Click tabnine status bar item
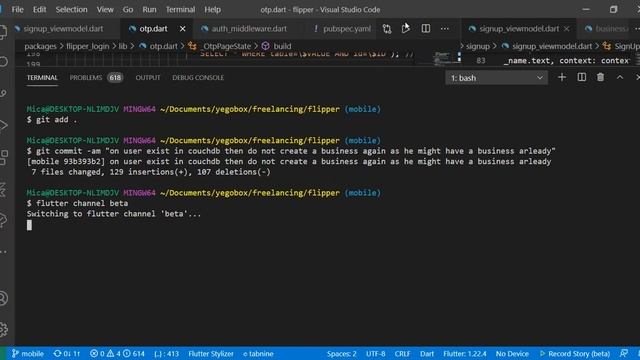 click(258, 353)
